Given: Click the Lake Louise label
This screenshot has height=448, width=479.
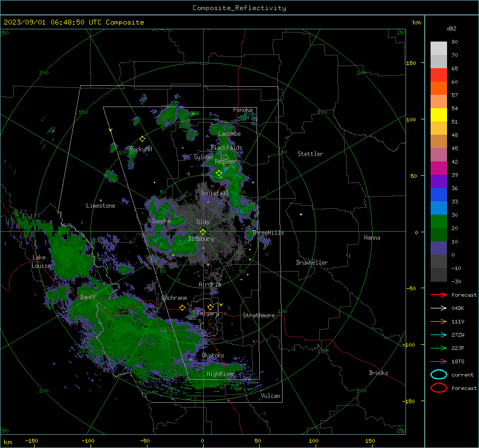Looking at the screenshot, I should (41, 262).
